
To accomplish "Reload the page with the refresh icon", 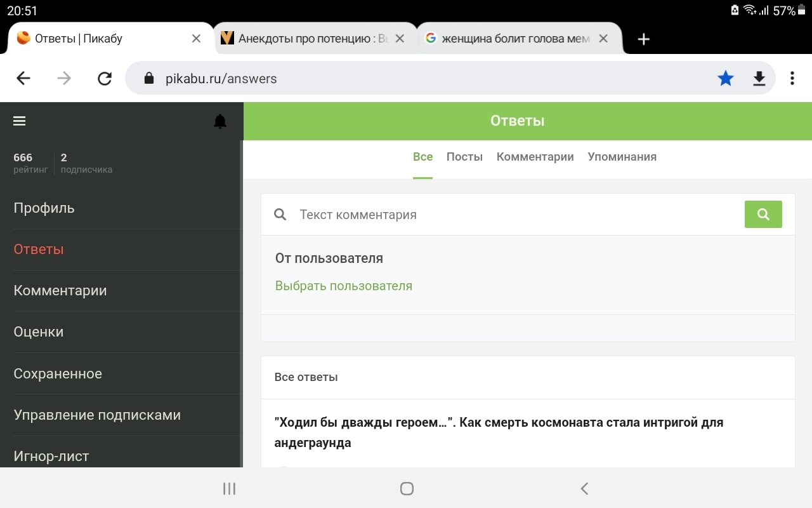I will coord(105,78).
